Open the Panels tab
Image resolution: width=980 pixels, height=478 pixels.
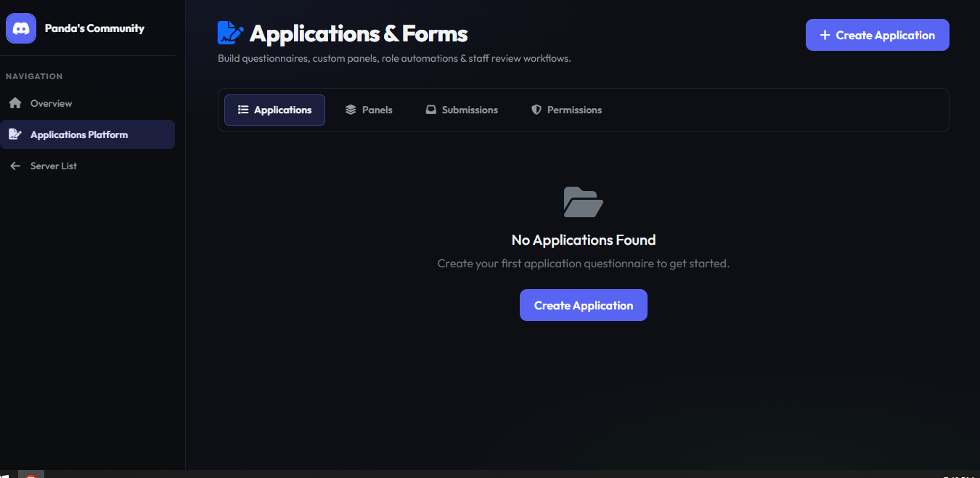point(369,110)
